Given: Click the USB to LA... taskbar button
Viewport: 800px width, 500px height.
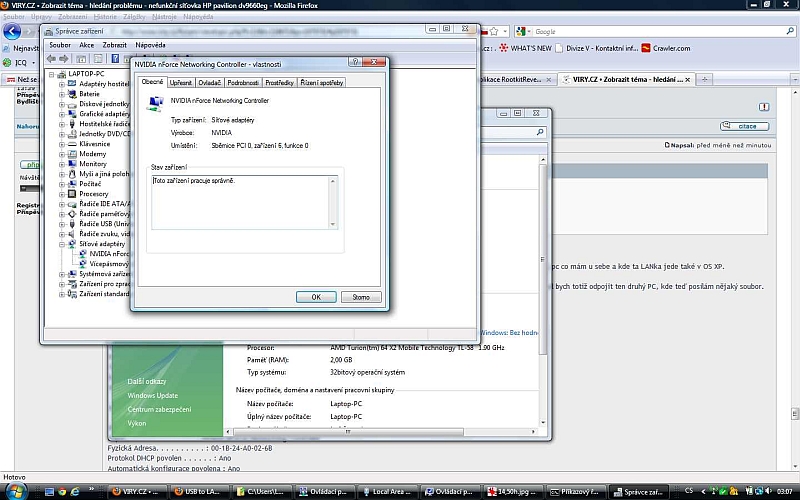Looking at the screenshot, I should tap(200, 492).
